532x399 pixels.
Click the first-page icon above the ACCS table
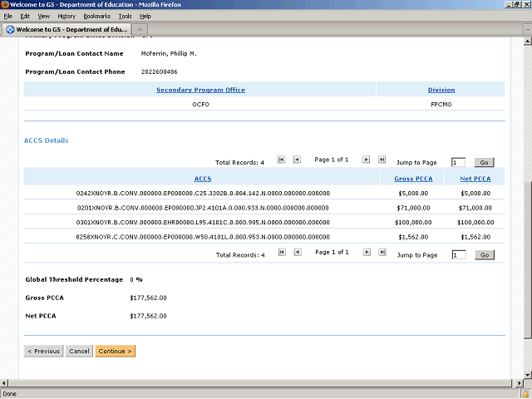tap(282, 160)
